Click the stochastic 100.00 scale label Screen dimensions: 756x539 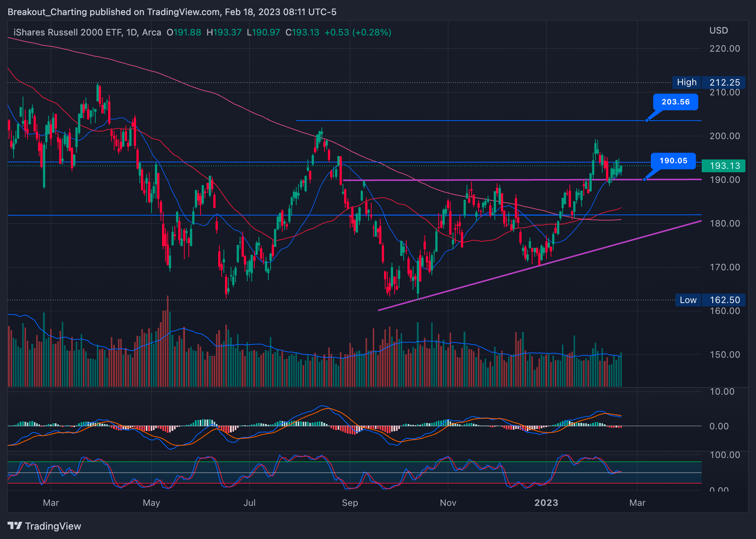click(724, 455)
